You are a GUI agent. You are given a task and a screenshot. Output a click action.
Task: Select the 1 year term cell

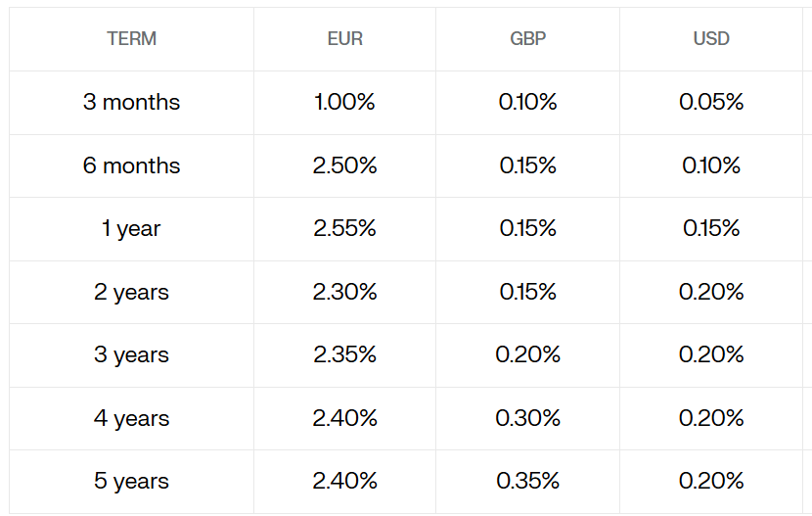[132, 228]
